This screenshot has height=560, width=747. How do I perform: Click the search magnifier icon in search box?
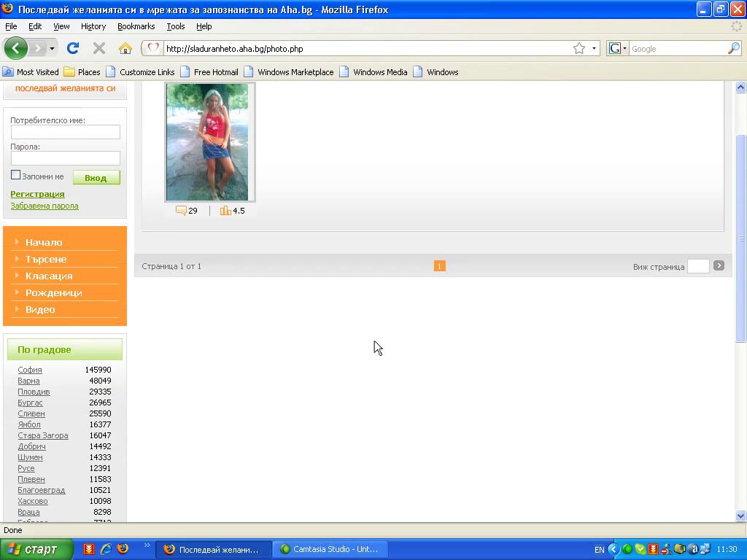pyautogui.click(x=733, y=48)
